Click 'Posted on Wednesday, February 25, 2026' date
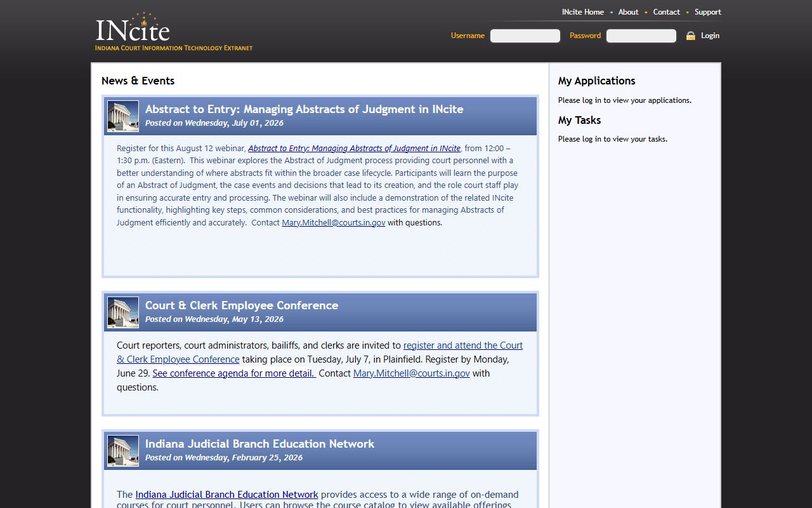812x508 pixels. coord(224,458)
